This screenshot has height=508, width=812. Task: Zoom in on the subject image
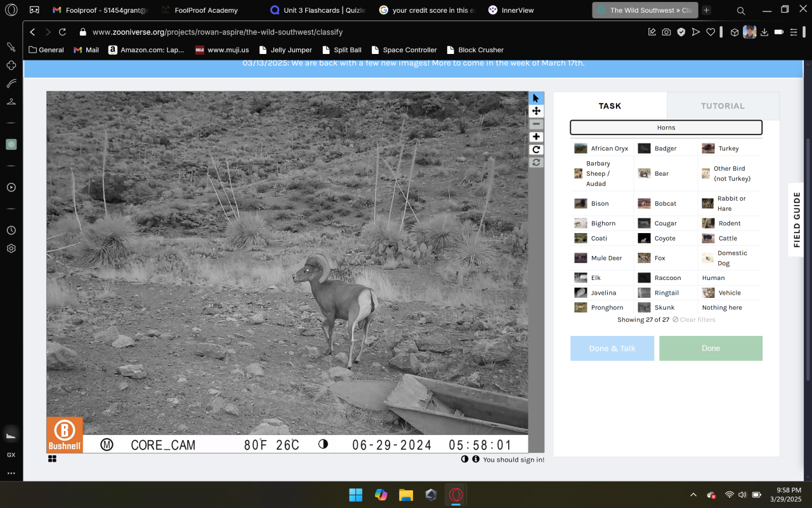(x=536, y=137)
